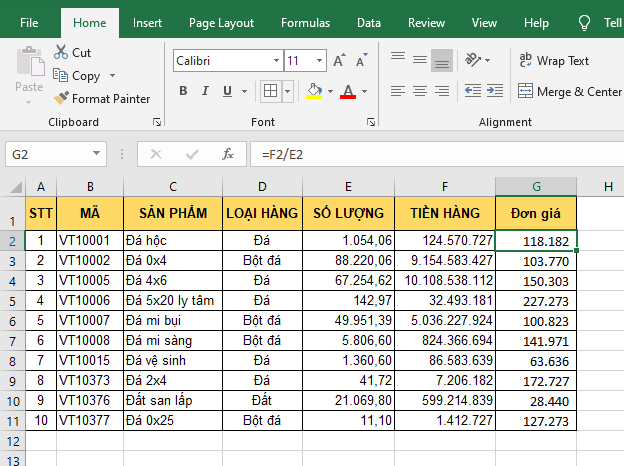Image resolution: width=624 pixels, height=466 pixels.
Task: Click the Borders icon
Action: pos(270,91)
